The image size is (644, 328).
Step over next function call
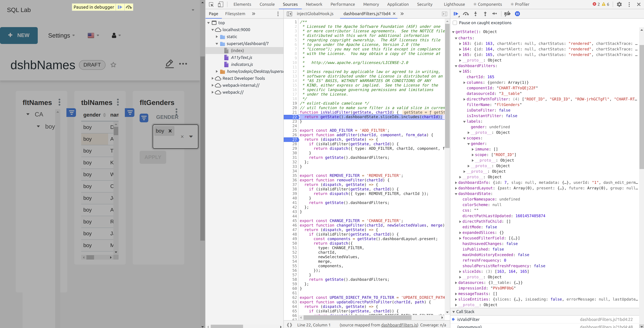pyautogui.click(x=466, y=14)
